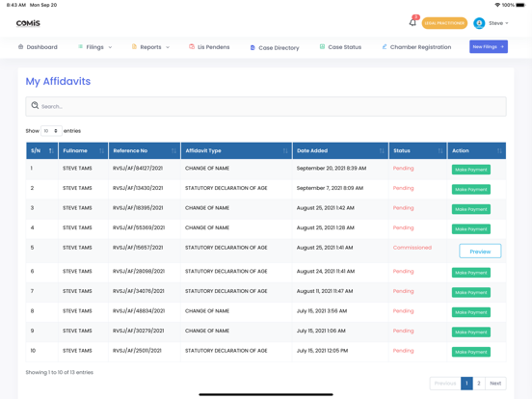This screenshot has height=399, width=532.
Task: Click the battery indicator in status bar
Action: pos(520,5)
